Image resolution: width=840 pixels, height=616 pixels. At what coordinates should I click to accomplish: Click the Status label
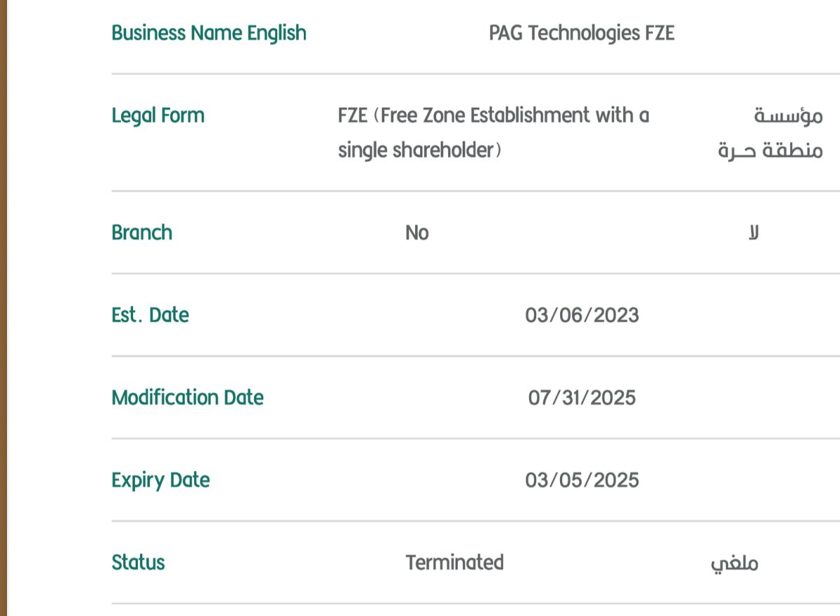point(138,563)
